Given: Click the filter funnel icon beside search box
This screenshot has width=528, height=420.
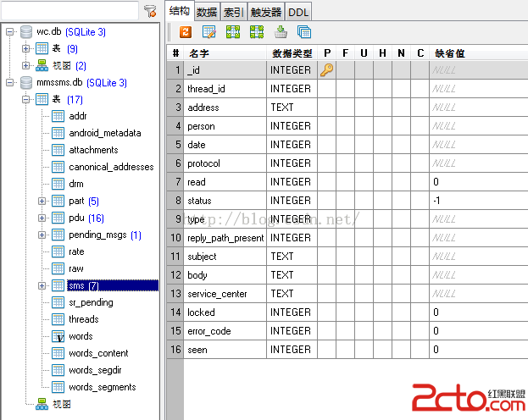Looking at the screenshot, I should pyautogui.click(x=150, y=11).
